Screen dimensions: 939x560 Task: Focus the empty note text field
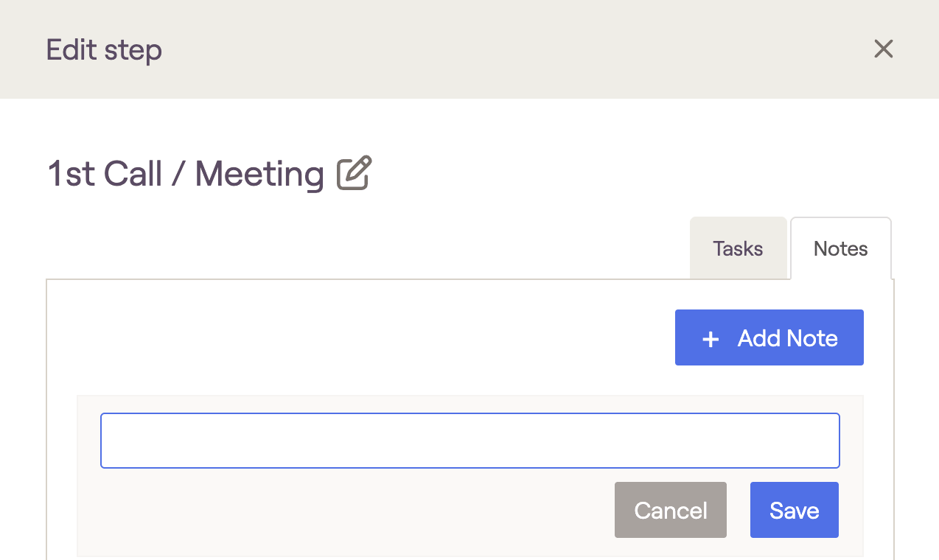(x=469, y=441)
